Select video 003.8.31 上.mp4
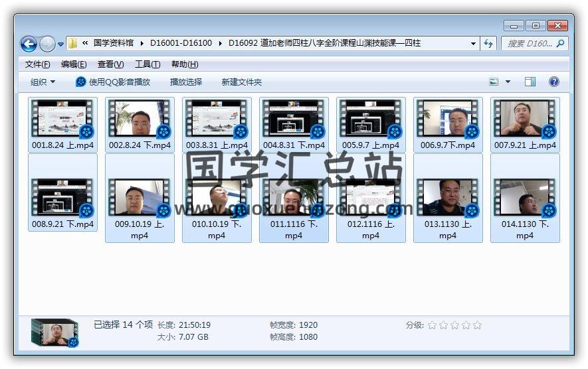 click(x=217, y=125)
